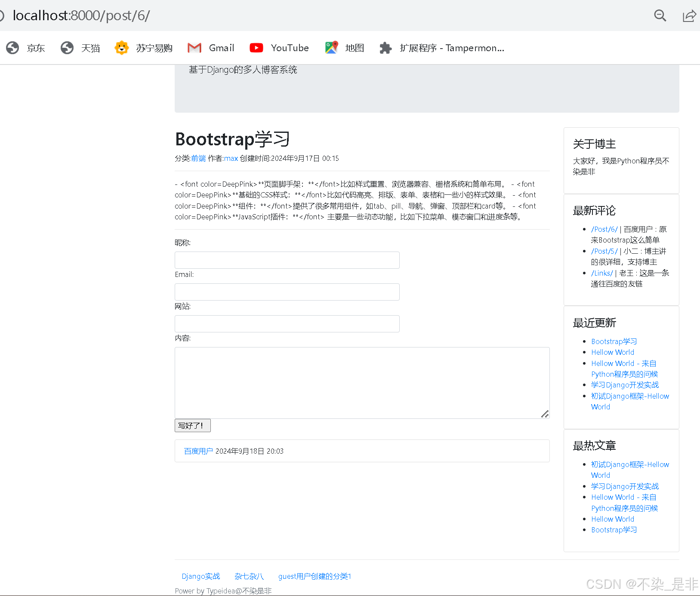The width and height of the screenshot is (700, 596).
Task: Open the 天猫 bookmark
Action: coord(80,48)
